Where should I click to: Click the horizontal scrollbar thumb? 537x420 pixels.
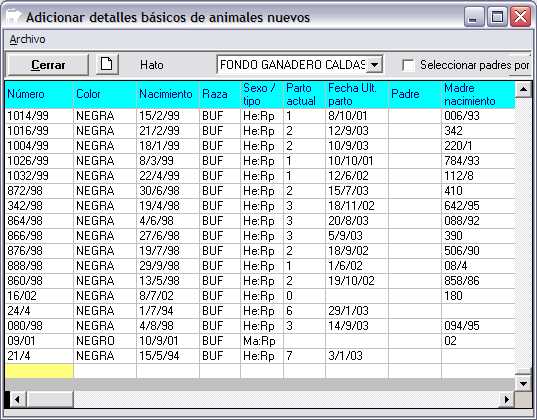point(50,399)
